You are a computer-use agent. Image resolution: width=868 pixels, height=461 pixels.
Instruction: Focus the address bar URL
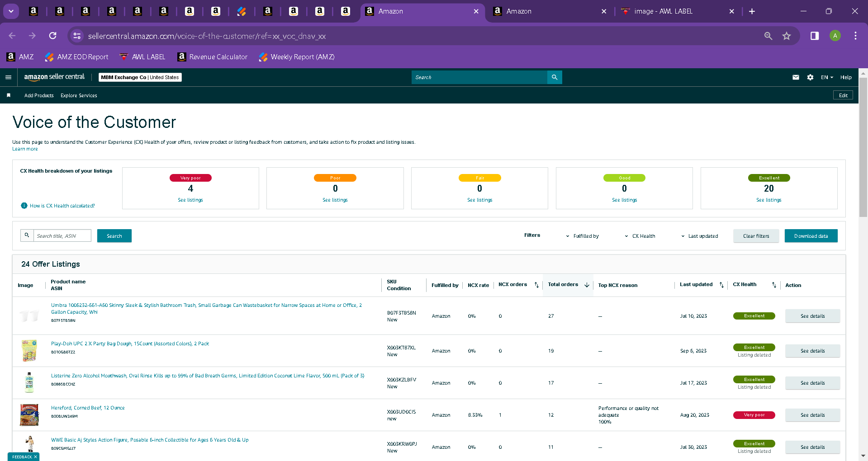tap(207, 36)
